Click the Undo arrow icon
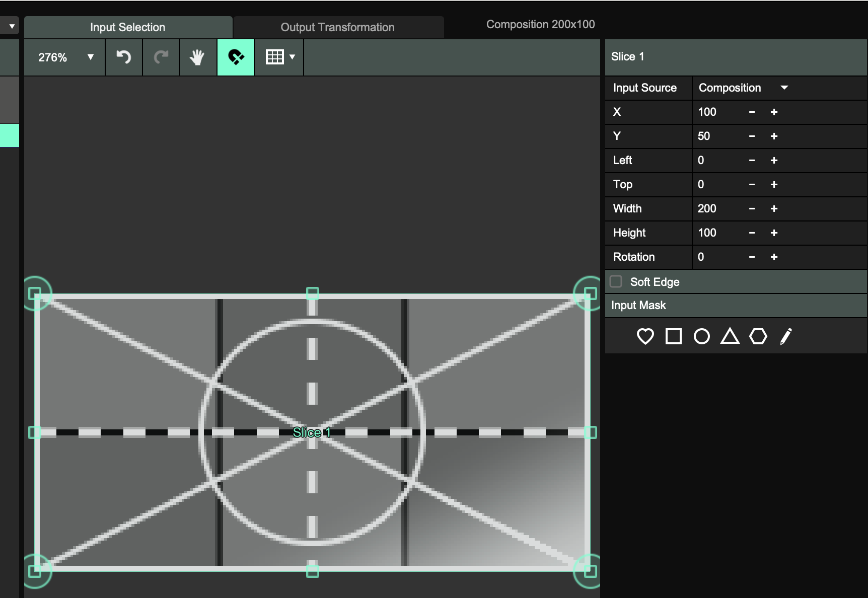868x598 pixels. click(124, 57)
